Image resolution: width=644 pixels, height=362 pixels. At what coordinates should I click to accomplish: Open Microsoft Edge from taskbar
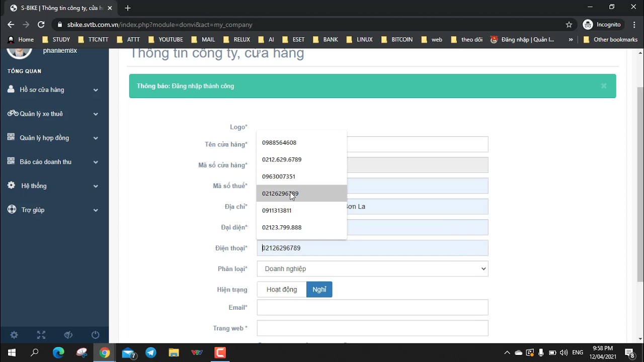point(58,352)
